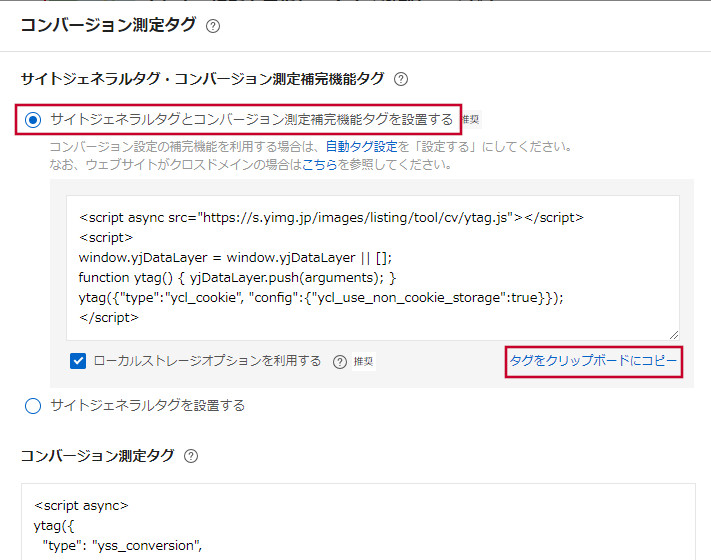Image resolution: width=711 pixels, height=560 pixels.
Task: Click the 推奨 badge beside local storage option
Action: point(364,362)
